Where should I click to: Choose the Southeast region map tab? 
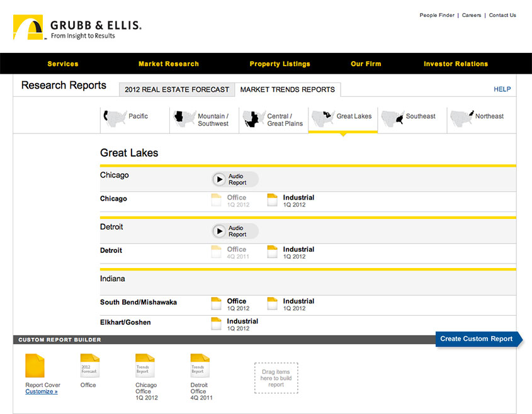[412, 117]
